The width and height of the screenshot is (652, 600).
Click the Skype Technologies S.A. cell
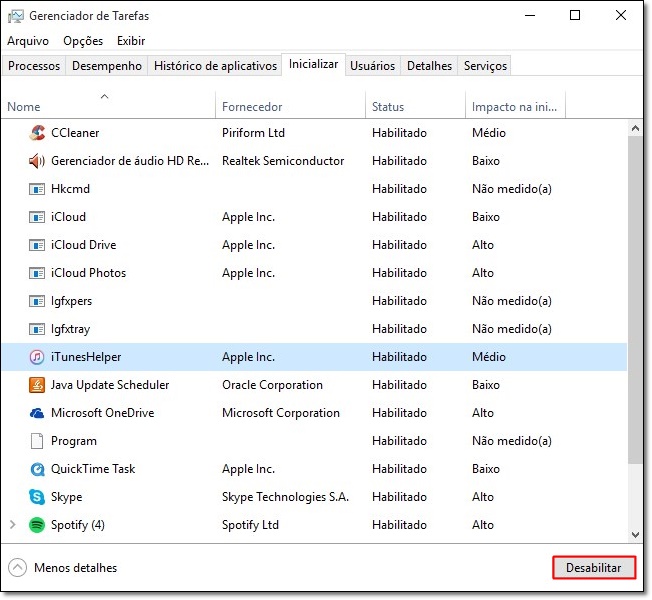285,497
